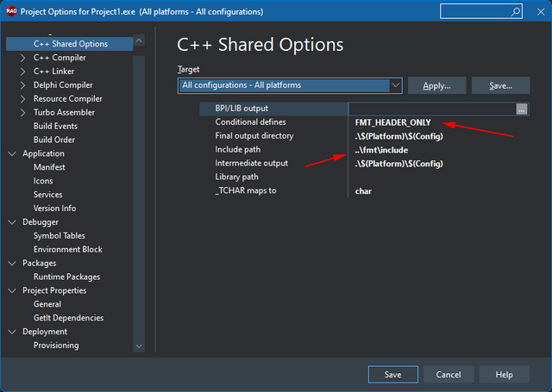
Task: Click the Final output directory value
Action: tap(398, 136)
